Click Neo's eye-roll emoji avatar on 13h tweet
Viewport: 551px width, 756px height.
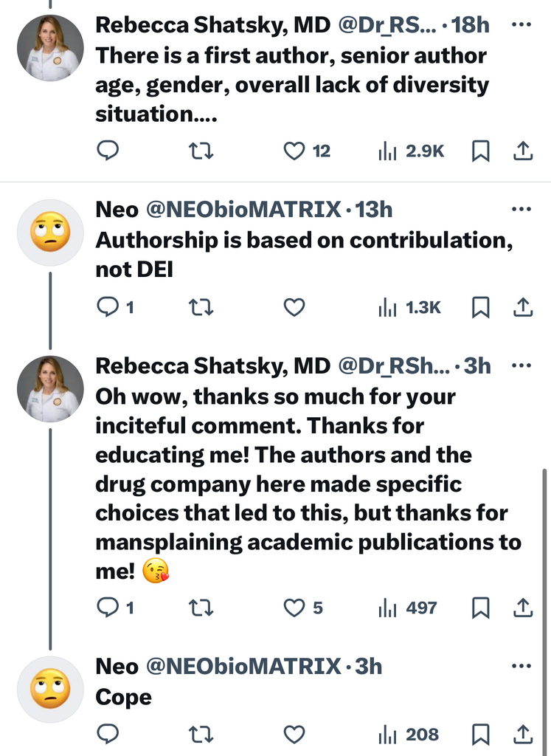(50, 233)
